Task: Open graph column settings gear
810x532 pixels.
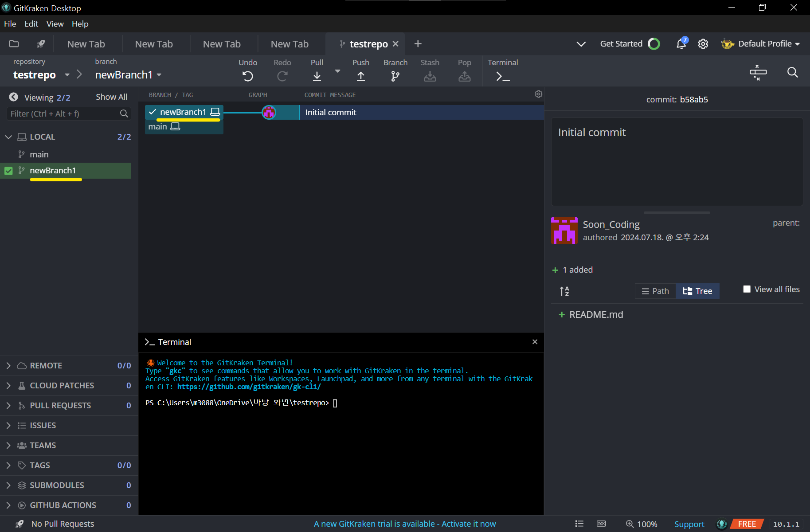Action: pos(539,94)
